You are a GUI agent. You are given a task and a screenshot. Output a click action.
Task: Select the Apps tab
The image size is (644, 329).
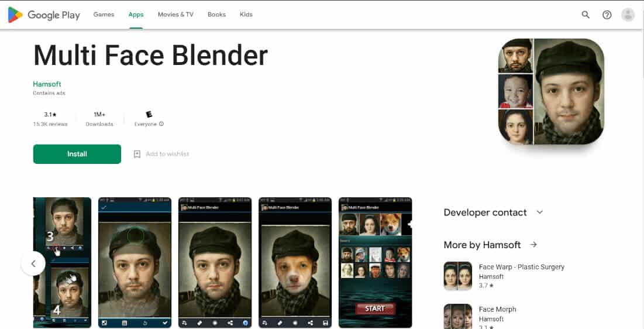click(x=136, y=15)
